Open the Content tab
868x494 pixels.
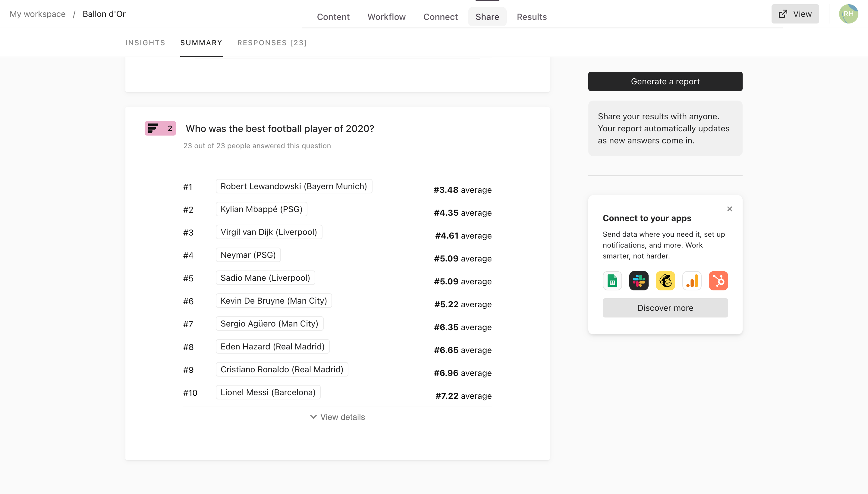pyautogui.click(x=333, y=17)
